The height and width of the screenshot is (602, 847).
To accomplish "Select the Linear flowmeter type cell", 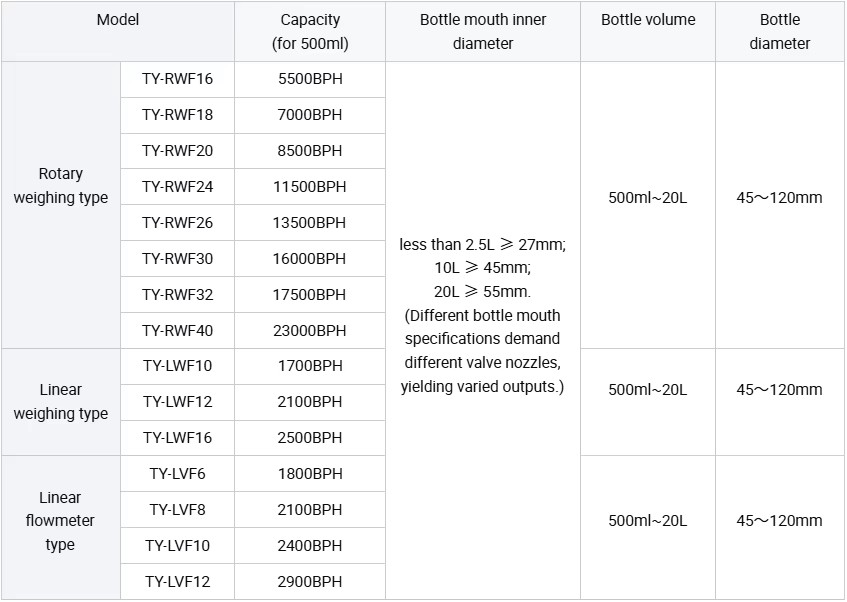I will click(x=60, y=527).
